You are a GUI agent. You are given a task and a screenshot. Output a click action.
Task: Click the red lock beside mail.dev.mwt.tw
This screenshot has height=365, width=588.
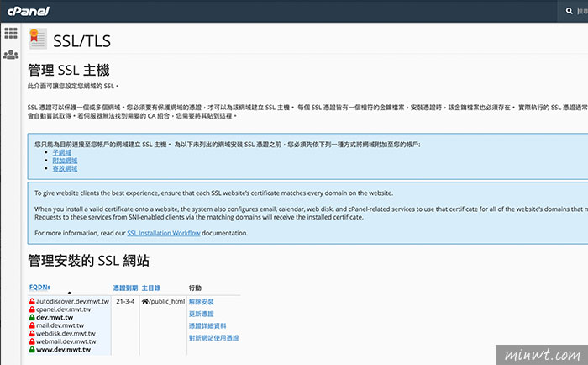(x=32, y=325)
